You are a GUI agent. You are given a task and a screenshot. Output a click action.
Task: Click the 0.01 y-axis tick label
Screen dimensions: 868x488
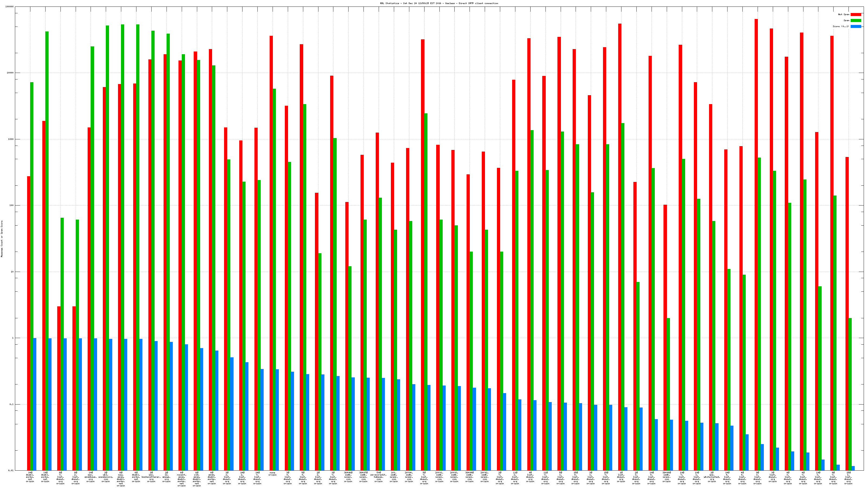[11, 470]
